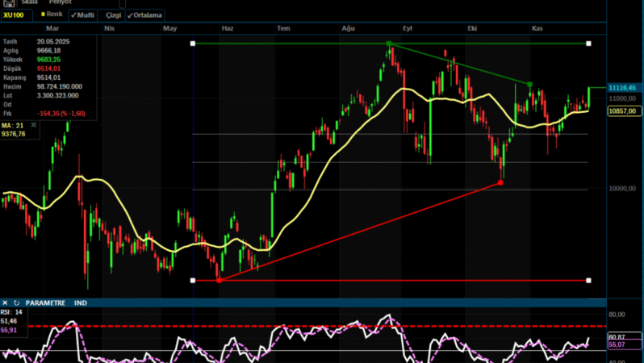The height and width of the screenshot is (363, 644).
Task: Toggle the Ortalama (average) checkbox
Action: [145, 15]
